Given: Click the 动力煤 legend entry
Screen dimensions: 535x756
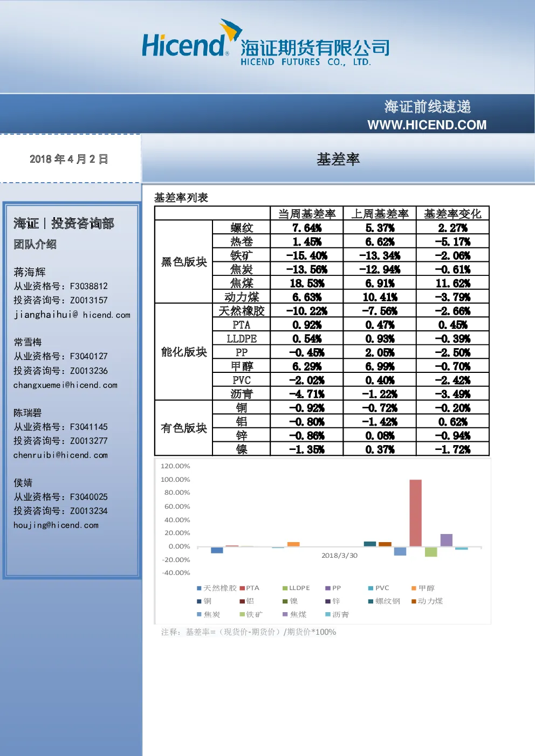Looking at the screenshot, I should tap(427, 601).
